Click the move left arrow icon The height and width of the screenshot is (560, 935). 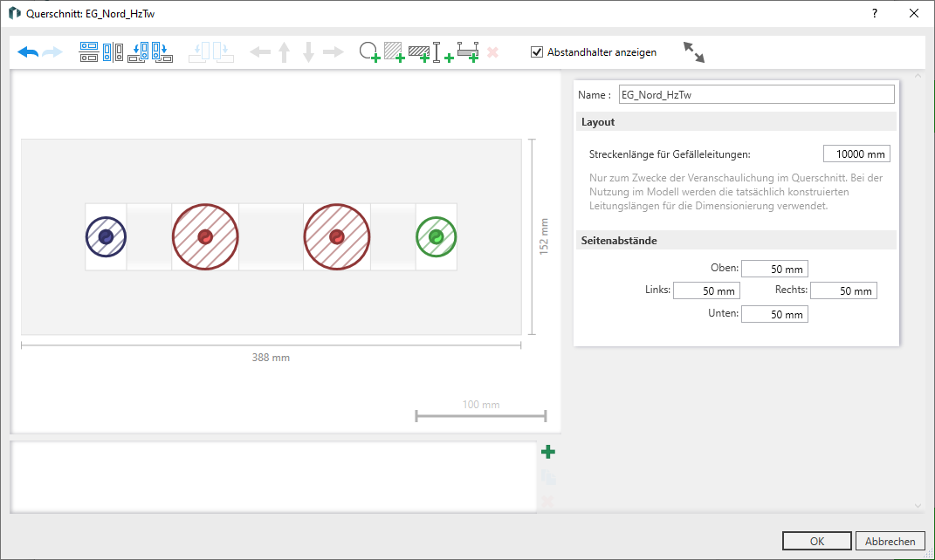260,52
